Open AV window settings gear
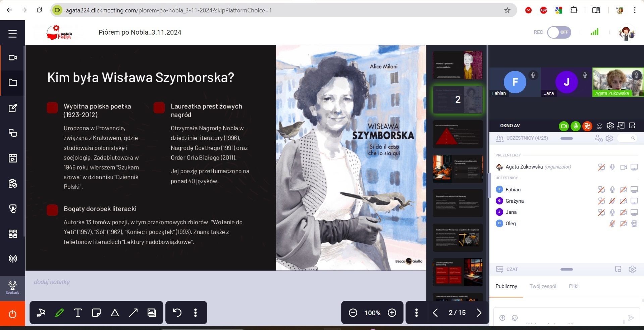 click(610, 126)
